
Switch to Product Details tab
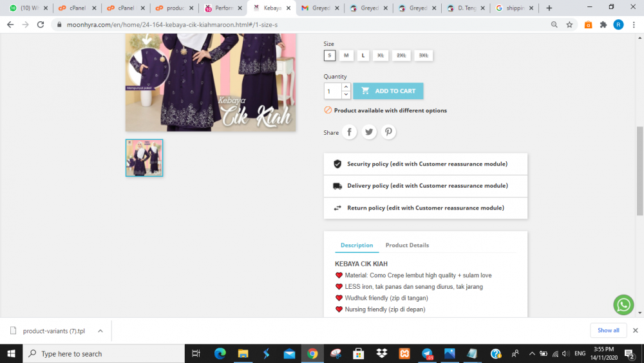coord(407,245)
